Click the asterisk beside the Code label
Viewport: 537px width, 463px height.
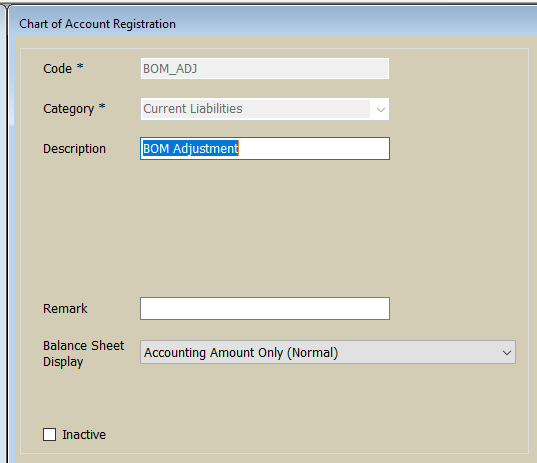pyautogui.click(x=80, y=66)
